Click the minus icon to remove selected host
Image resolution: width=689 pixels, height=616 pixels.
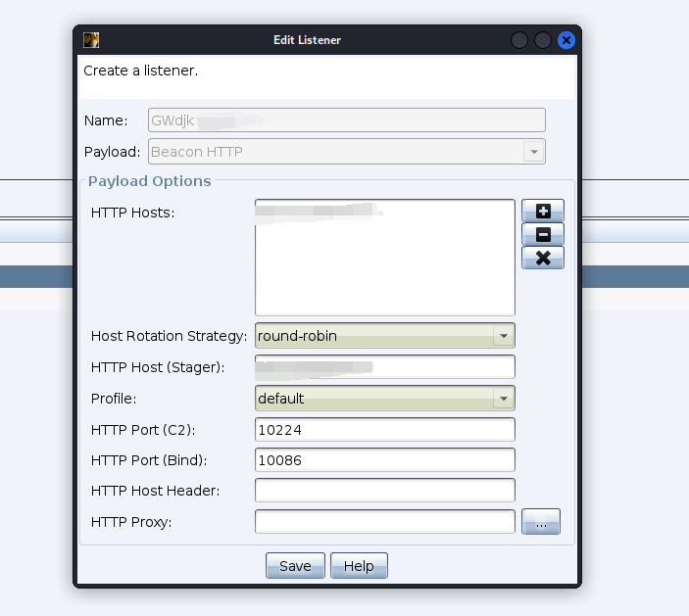tap(543, 234)
